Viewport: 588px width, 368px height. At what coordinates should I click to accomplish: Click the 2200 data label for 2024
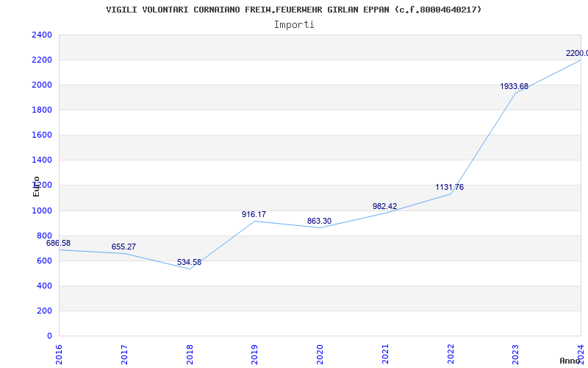click(577, 53)
